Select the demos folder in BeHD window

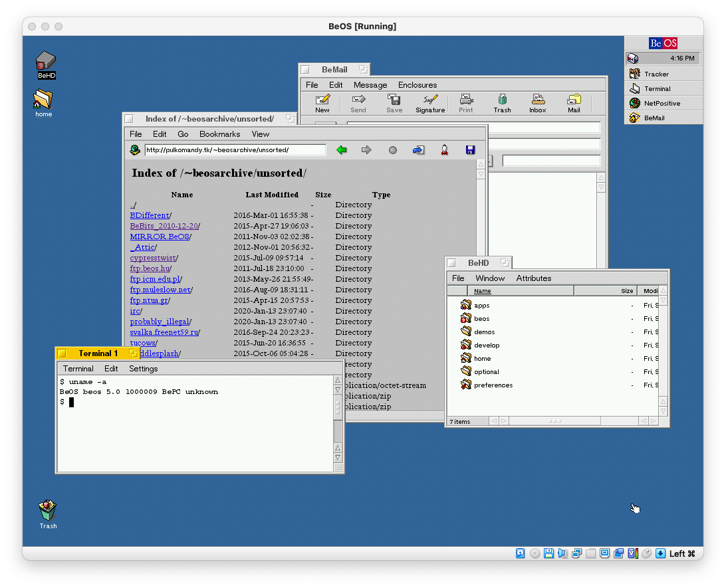pyautogui.click(x=478, y=332)
